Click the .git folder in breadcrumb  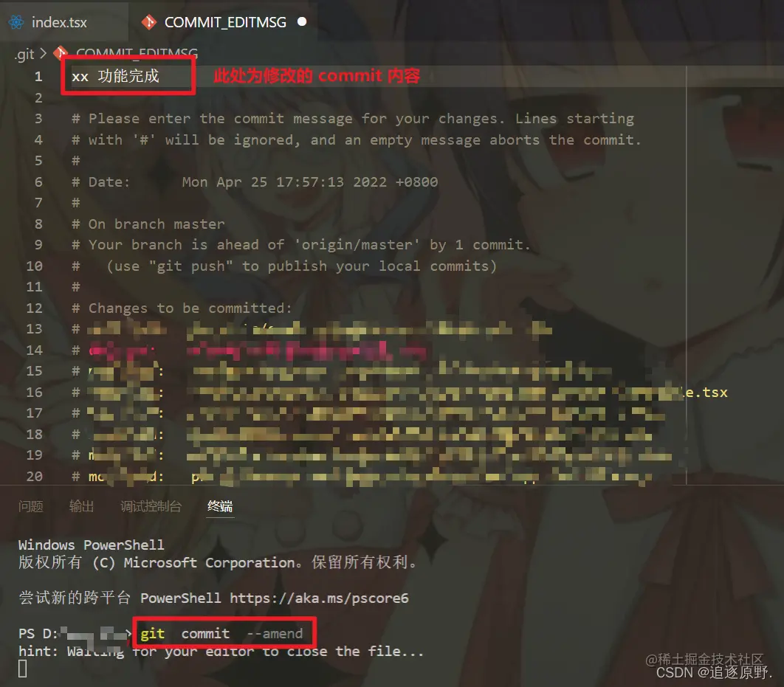24,53
